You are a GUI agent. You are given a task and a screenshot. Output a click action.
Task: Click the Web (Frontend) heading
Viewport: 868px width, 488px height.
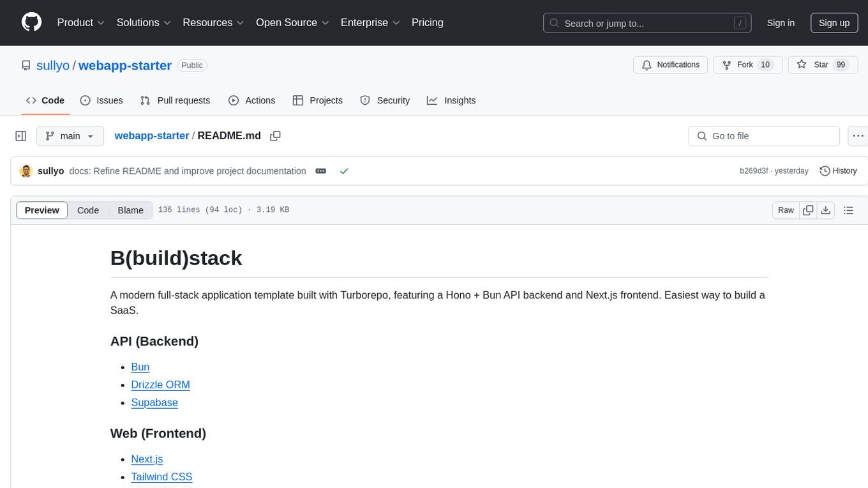[158, 433]
